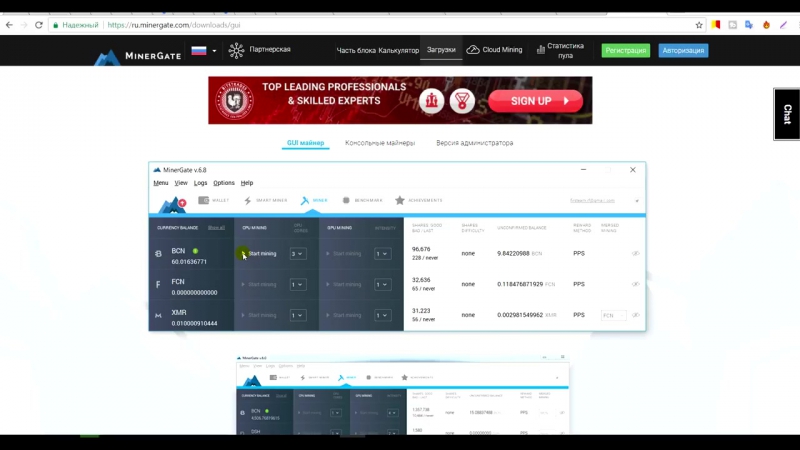The image size is (800, 450).
Task: Click the FCN currency icon
Action: [158, 285]
